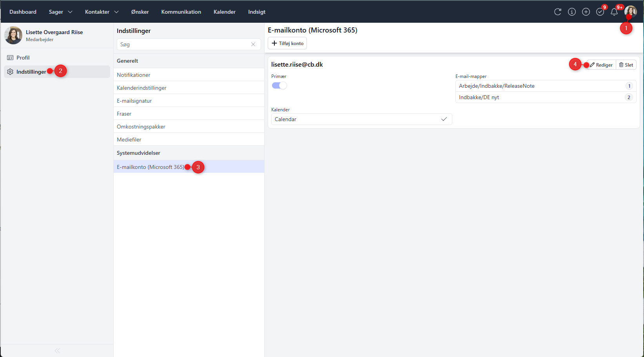644x357 pixels.
Task: Open the notifications bell icon
Action: (x=614, y=12)
